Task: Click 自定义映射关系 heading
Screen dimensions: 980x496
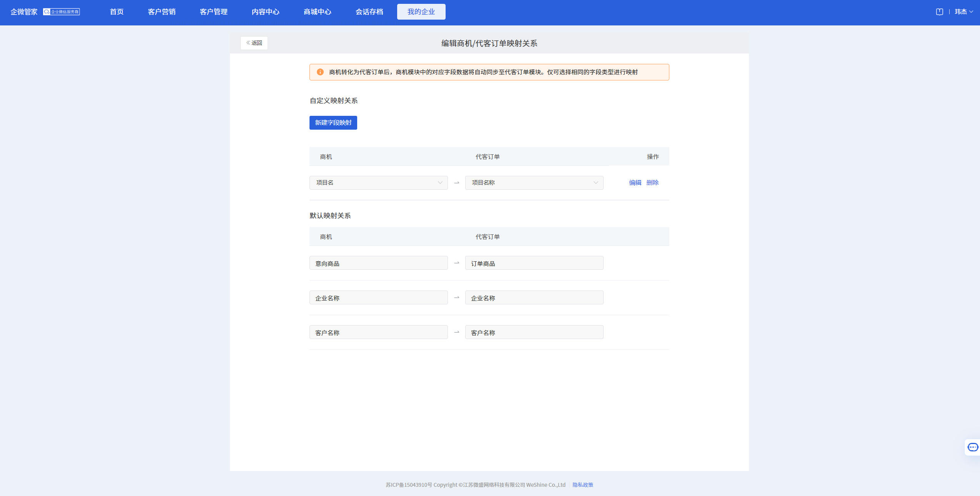Action: 334,101
